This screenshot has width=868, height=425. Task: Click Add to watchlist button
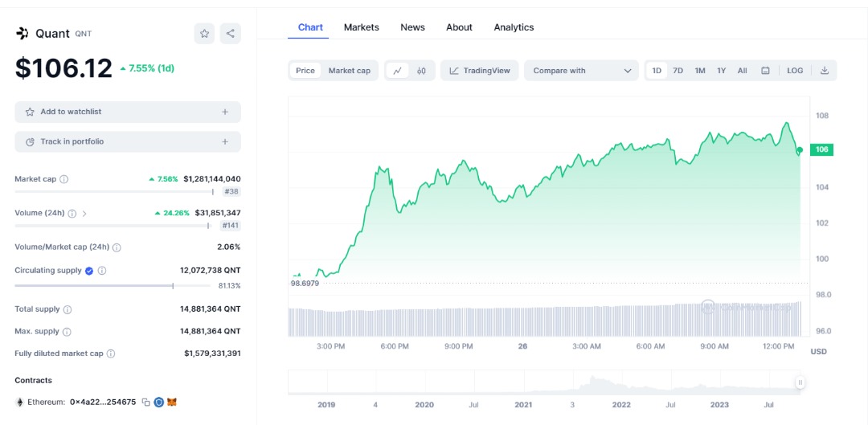click(x=128, y=112)
